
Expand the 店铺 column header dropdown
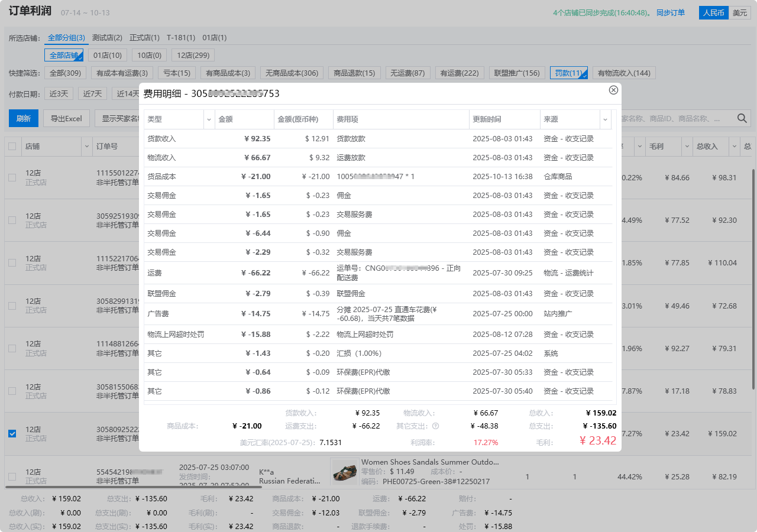coord(86,146)
